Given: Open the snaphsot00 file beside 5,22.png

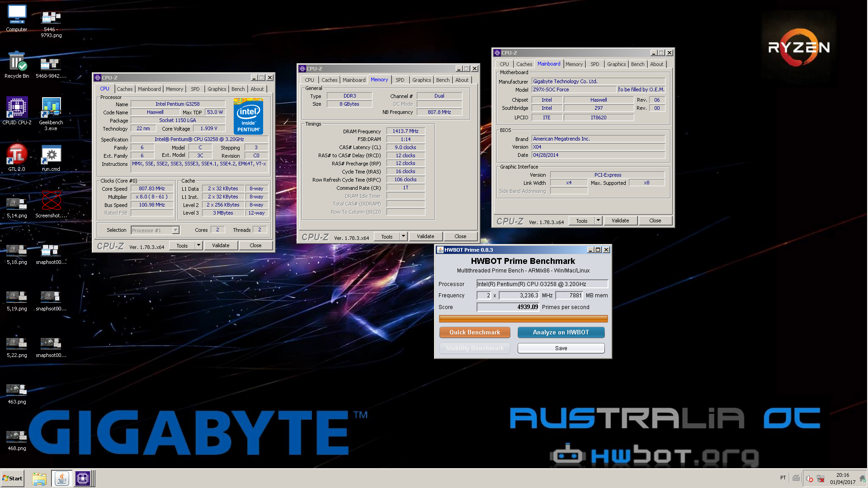Looking at the screenshot, I should (51, 347).
